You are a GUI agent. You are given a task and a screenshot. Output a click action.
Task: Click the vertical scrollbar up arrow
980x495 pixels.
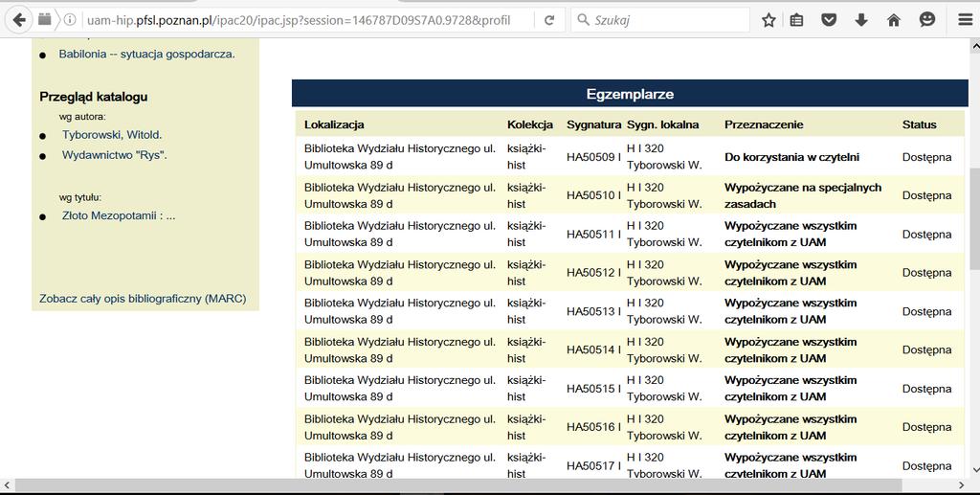pos(974,46)
